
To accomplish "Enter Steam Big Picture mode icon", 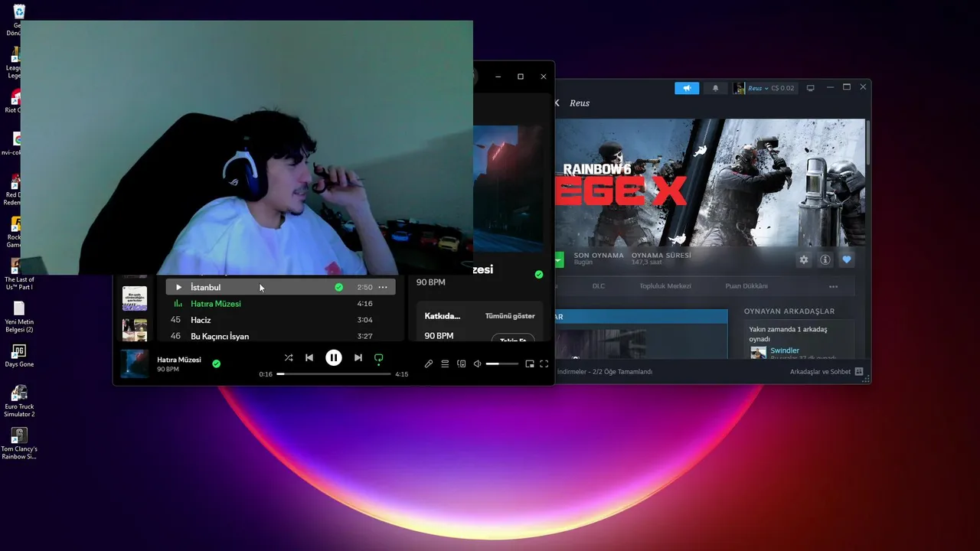I will coord(810,88).
